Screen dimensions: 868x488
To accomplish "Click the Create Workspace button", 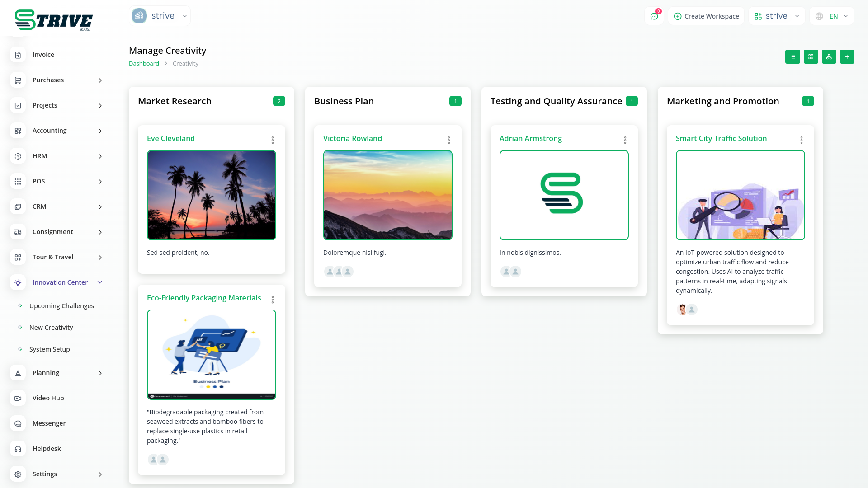I will 706,16.
